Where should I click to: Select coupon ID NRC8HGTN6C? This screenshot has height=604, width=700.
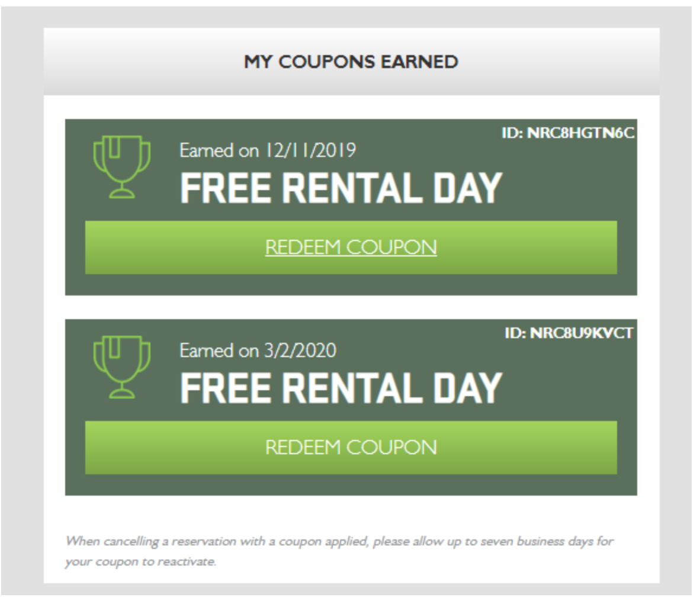(567, 133)
